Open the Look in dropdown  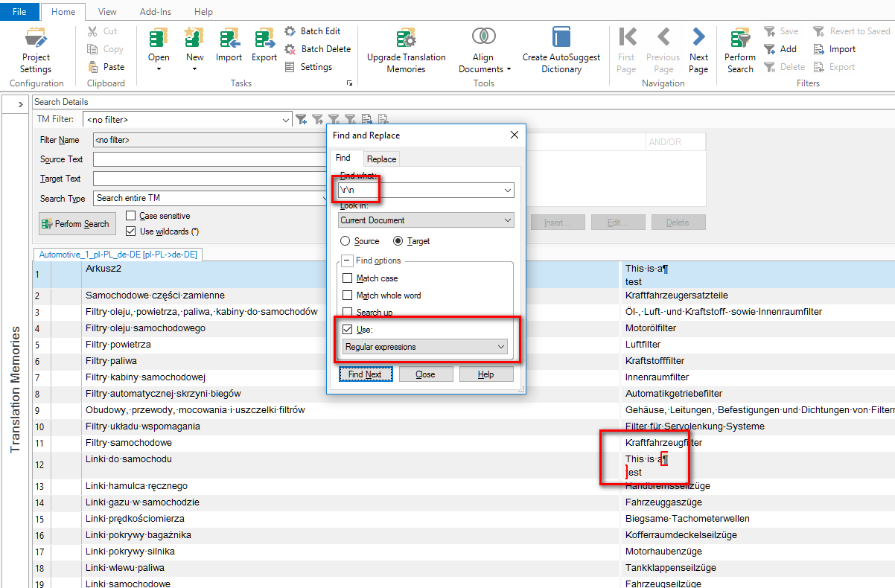[x=508, y=220]
